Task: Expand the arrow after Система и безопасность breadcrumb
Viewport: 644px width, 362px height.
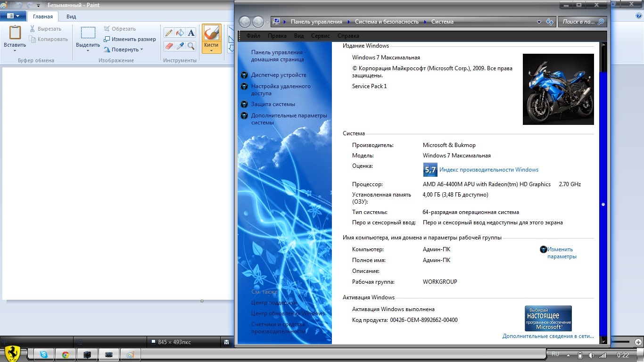Action: click(425, 22)
